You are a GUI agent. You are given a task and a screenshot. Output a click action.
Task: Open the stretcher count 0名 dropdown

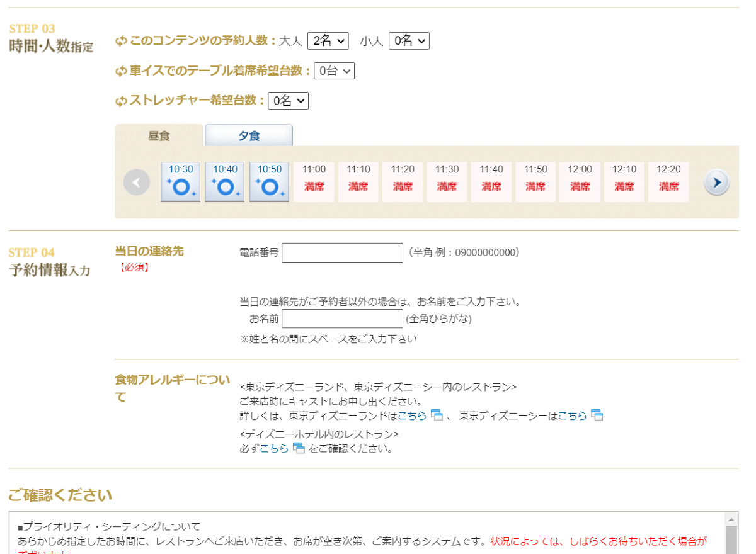coord(289,101)
